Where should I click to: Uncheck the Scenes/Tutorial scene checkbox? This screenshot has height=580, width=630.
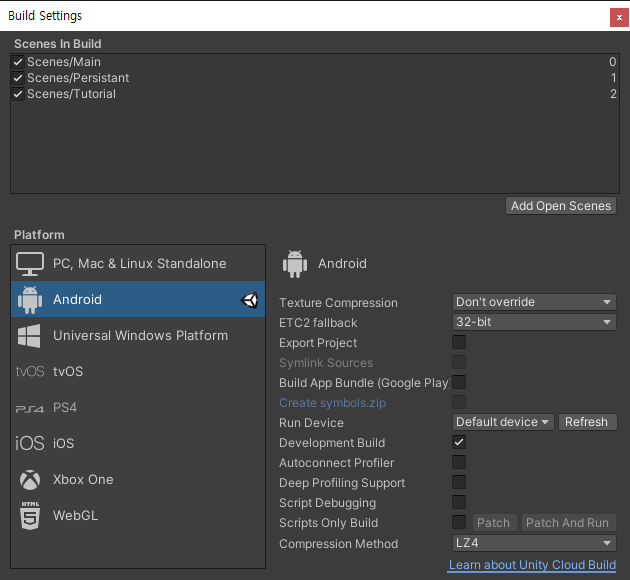(x=18, y=94)
